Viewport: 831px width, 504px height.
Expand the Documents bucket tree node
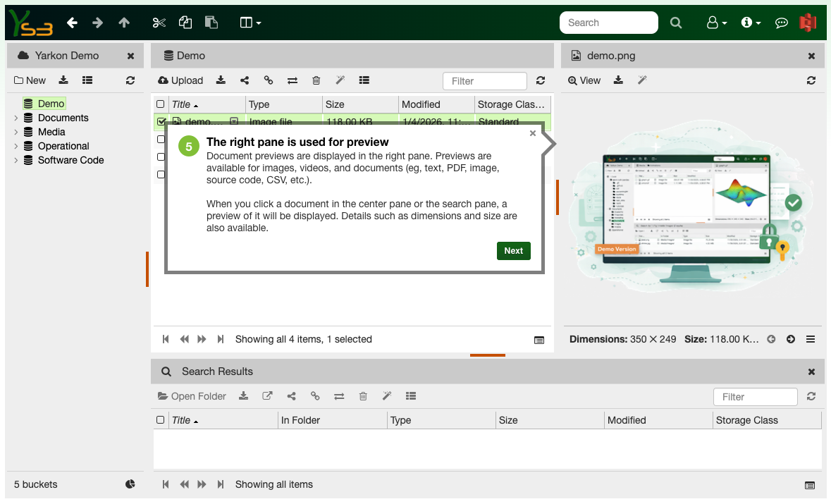click(x=16, y=118)
